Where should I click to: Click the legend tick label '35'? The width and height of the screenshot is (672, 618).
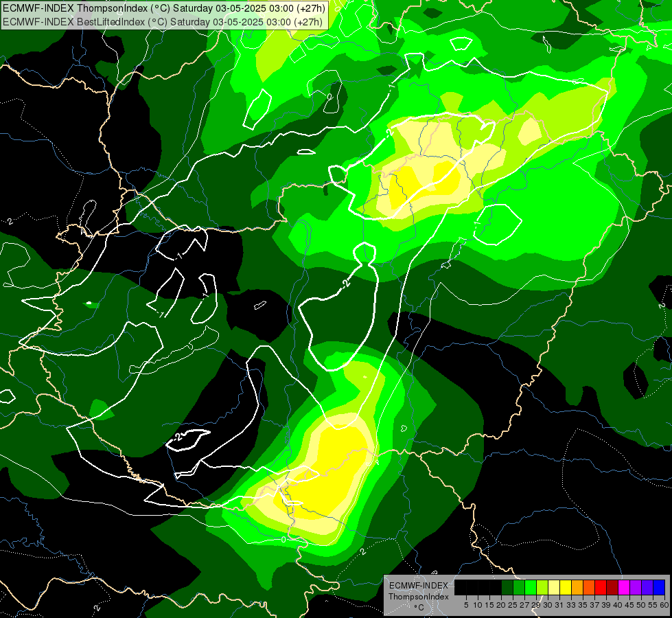click(x=583, y=605)
